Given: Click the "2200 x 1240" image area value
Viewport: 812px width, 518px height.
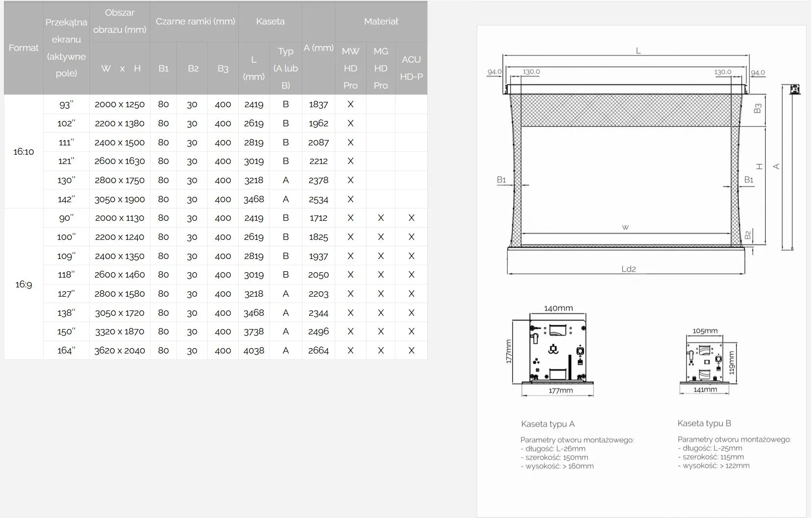Looking at the screenshot, I should [x=120, y=237].
